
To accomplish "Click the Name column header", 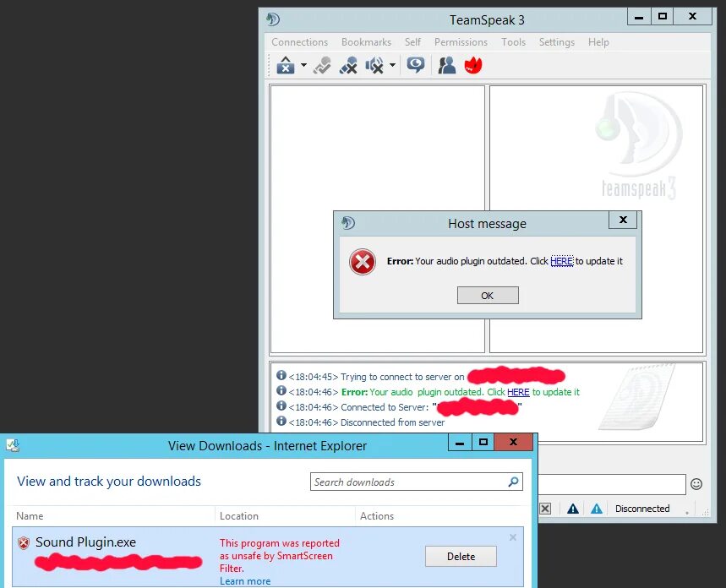I will tap(30, 516).
